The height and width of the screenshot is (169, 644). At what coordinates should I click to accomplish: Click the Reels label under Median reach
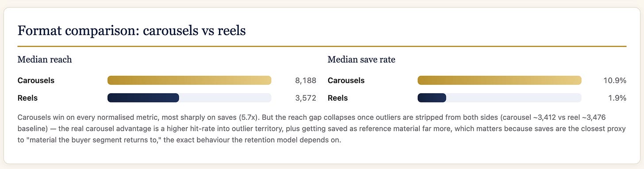tap(27, 98)
